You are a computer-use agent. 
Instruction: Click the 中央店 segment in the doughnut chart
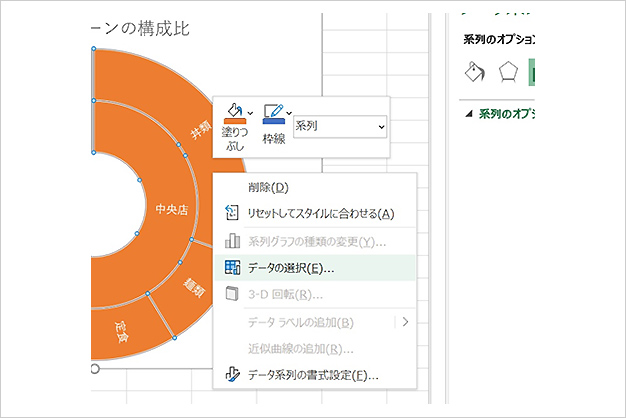(x=172, y=210)
